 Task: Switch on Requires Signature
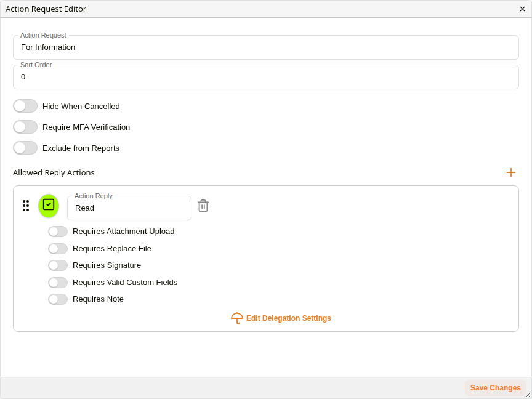(58, 265)
